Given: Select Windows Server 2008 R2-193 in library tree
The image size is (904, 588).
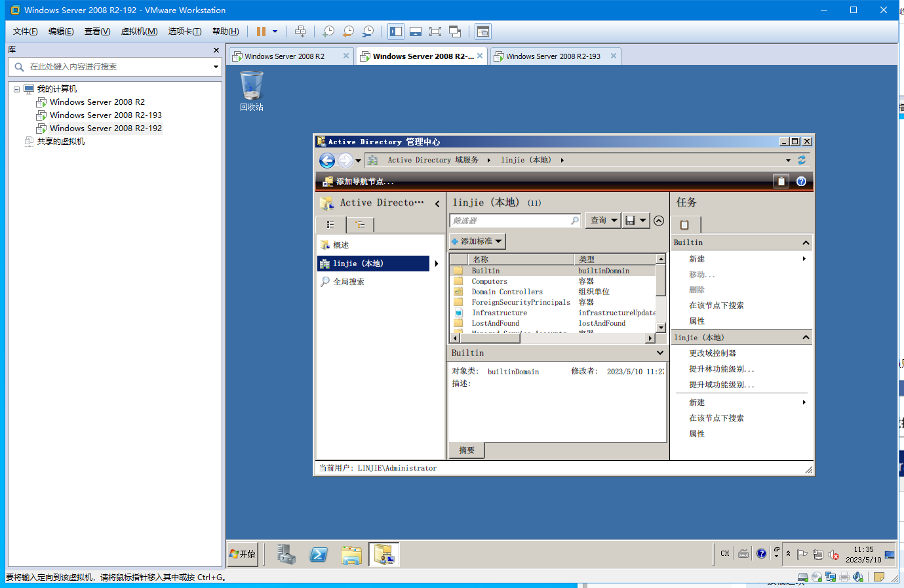Looking at the screenshot, I should [106, 115].
